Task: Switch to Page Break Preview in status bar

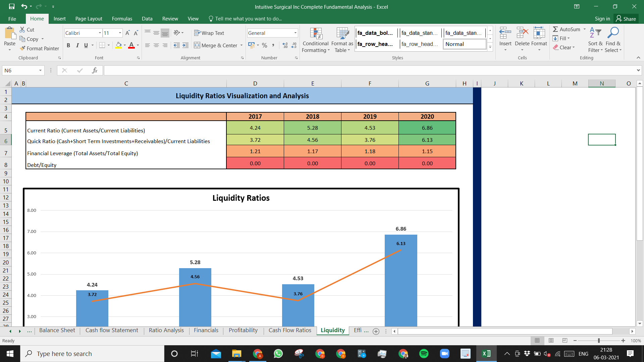Action: tap(565, 341)
